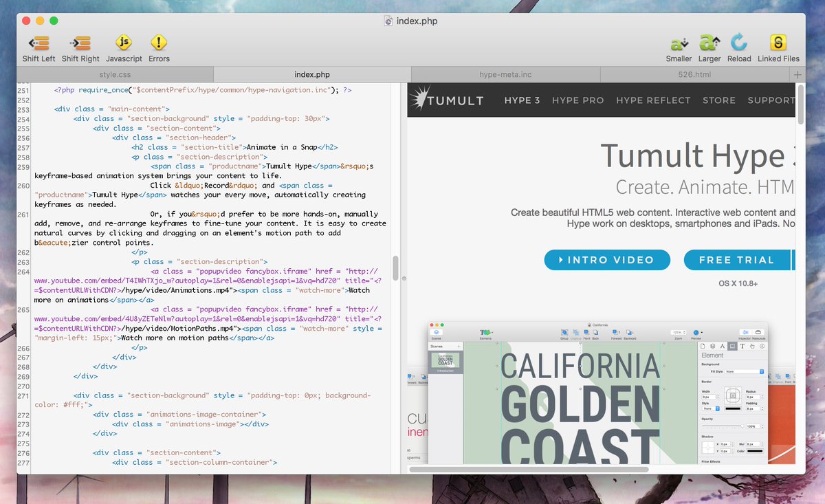Click the 'animations-image' div code line
The width and height of the screenshot is (825, 504).
[190, 424]
